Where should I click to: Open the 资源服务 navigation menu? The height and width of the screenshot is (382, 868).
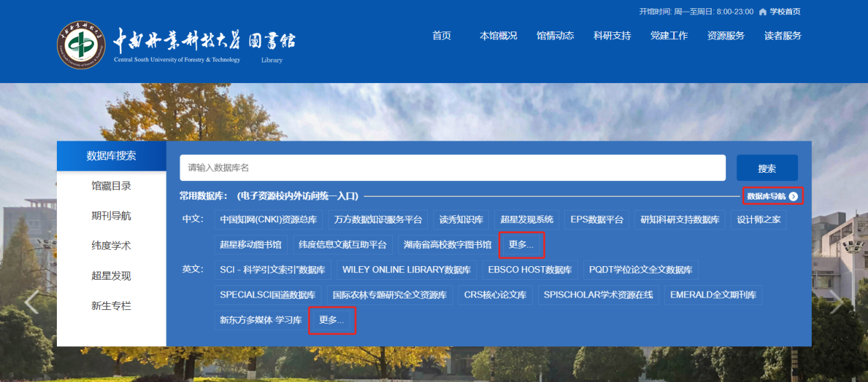pyautogui.click(x=725, y=36)
